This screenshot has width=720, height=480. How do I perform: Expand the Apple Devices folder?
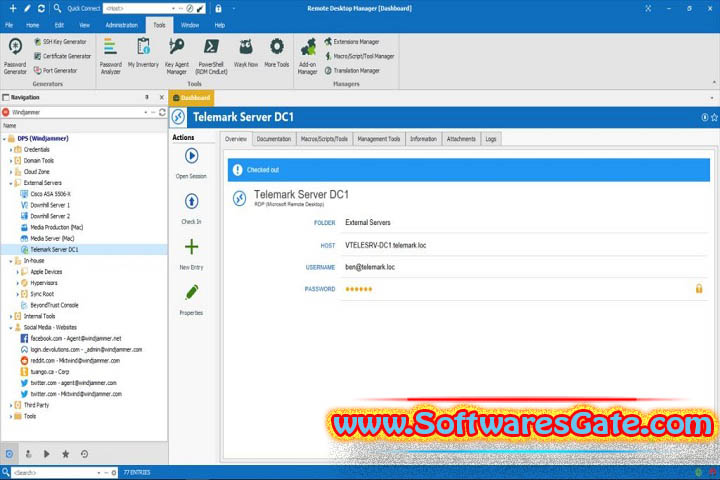[x=17, y=272]
